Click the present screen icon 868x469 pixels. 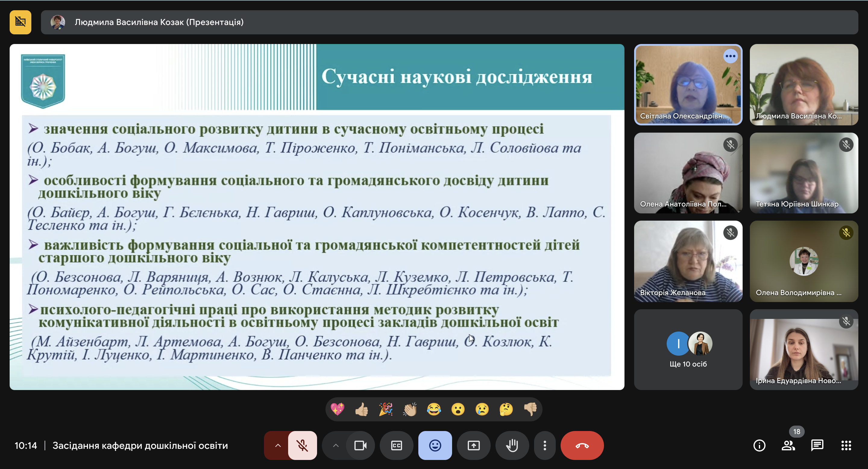[473, 445]
